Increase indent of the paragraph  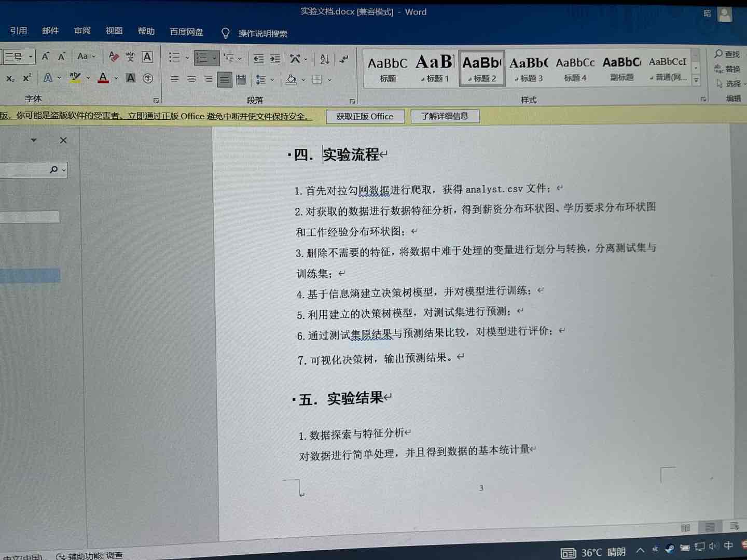pos(275,59)
